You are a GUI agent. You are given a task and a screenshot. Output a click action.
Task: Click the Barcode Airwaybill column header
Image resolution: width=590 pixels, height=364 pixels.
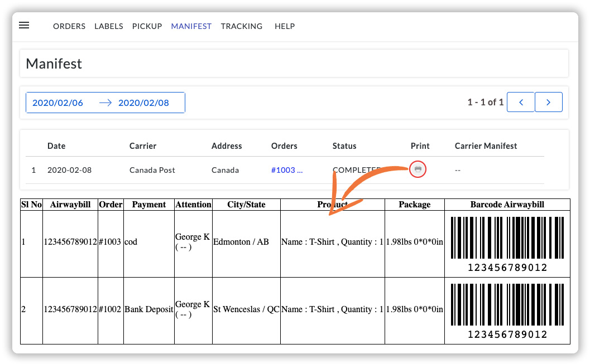507,205
